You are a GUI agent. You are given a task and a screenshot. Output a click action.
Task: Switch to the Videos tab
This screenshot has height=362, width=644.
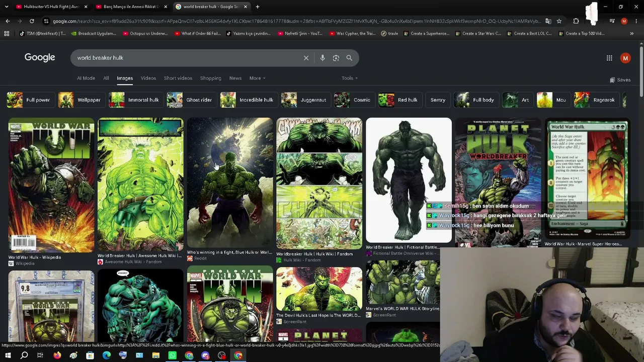148,78
